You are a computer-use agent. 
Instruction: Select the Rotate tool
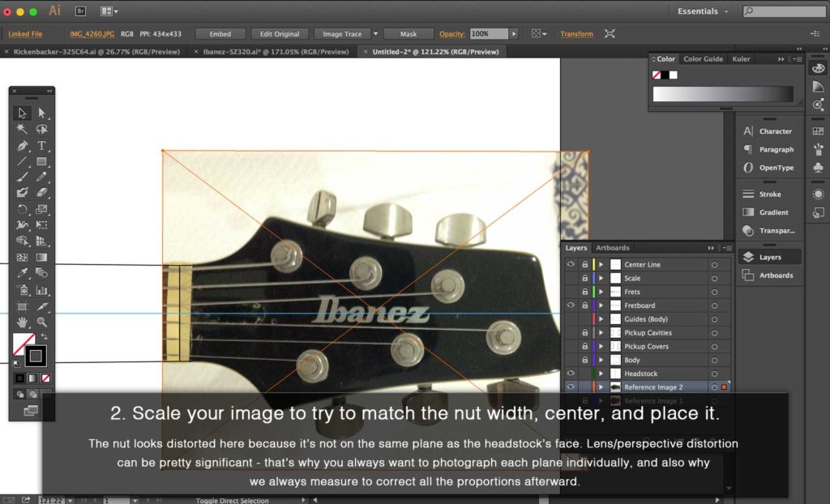click(23, 209)
